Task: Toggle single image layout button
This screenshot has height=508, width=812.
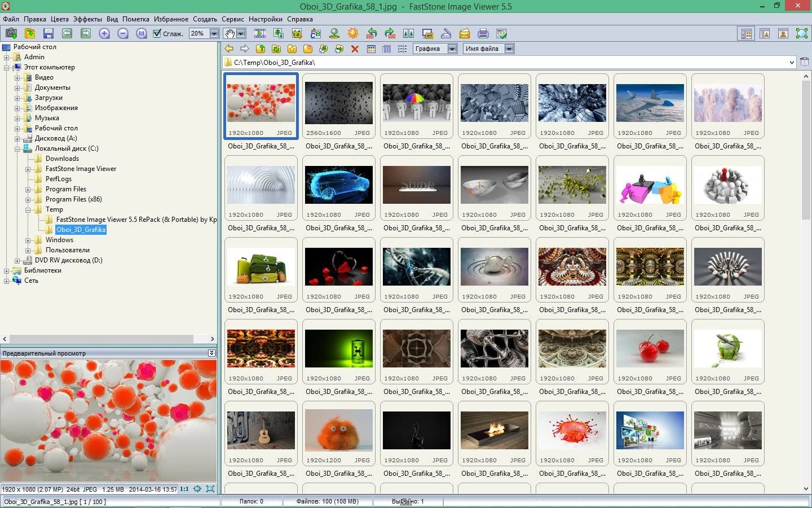Action: tap(783, 34)
